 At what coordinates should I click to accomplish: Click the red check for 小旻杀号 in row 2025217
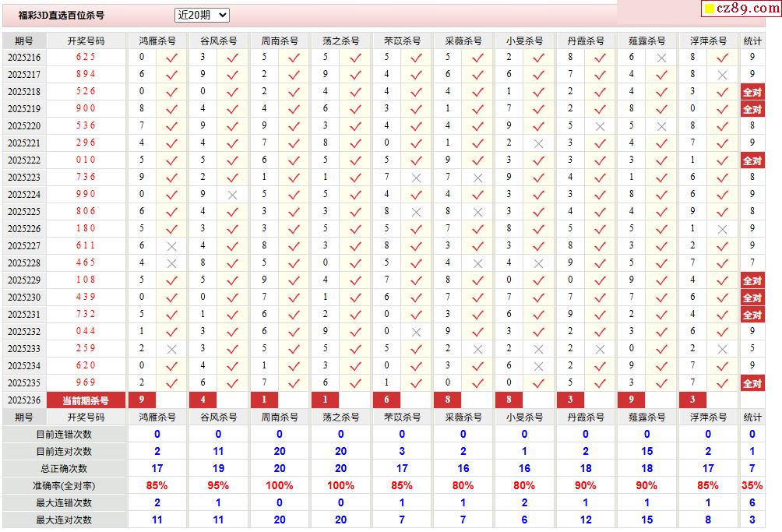(x=539, y=75)
